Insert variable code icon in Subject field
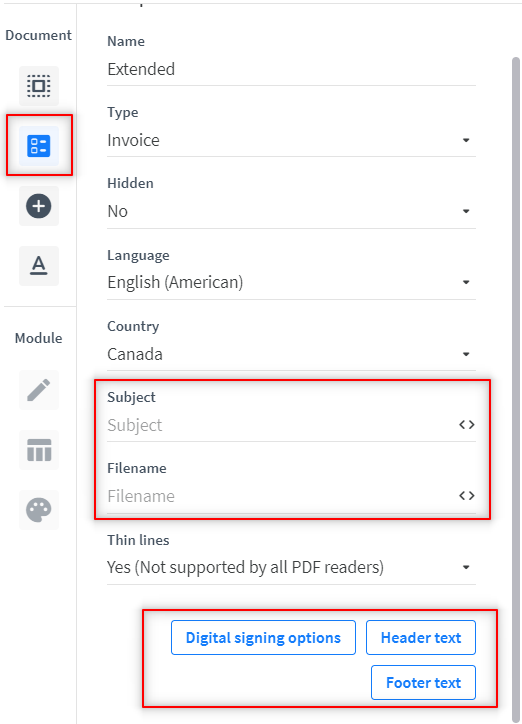The height and width of the screenshot is (724, 522). pos(467,424)
